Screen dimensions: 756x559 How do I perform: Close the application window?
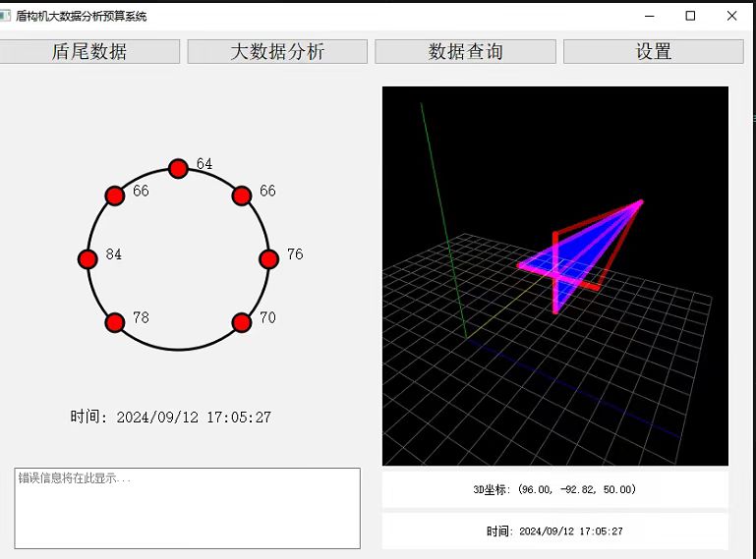[x=731, y=16]
